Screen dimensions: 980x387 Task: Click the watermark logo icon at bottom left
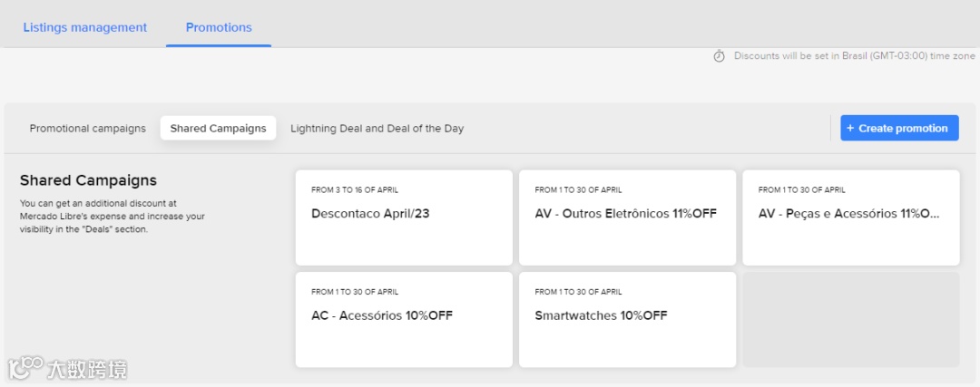(x=25, y=368)
